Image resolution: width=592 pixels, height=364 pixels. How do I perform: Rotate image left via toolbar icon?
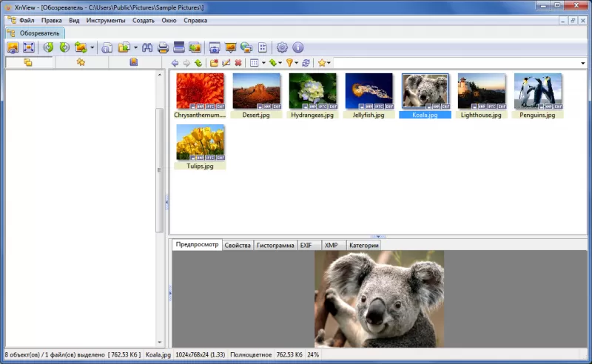click(x=48, y=47)
